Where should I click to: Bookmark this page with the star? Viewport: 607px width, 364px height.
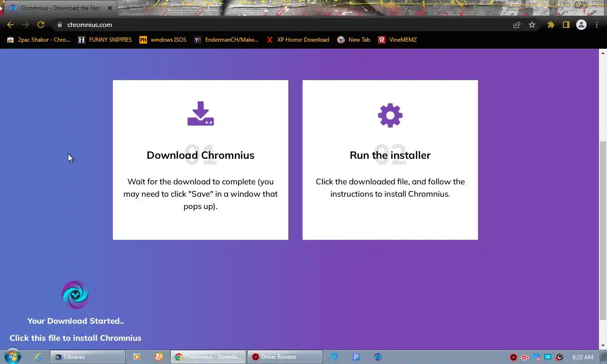tap(532, 25)
